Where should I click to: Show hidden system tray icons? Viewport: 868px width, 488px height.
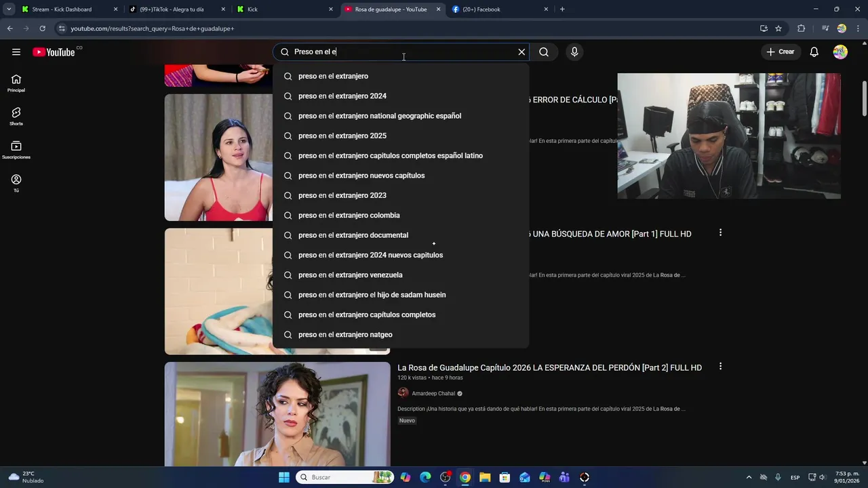[749, 477]
